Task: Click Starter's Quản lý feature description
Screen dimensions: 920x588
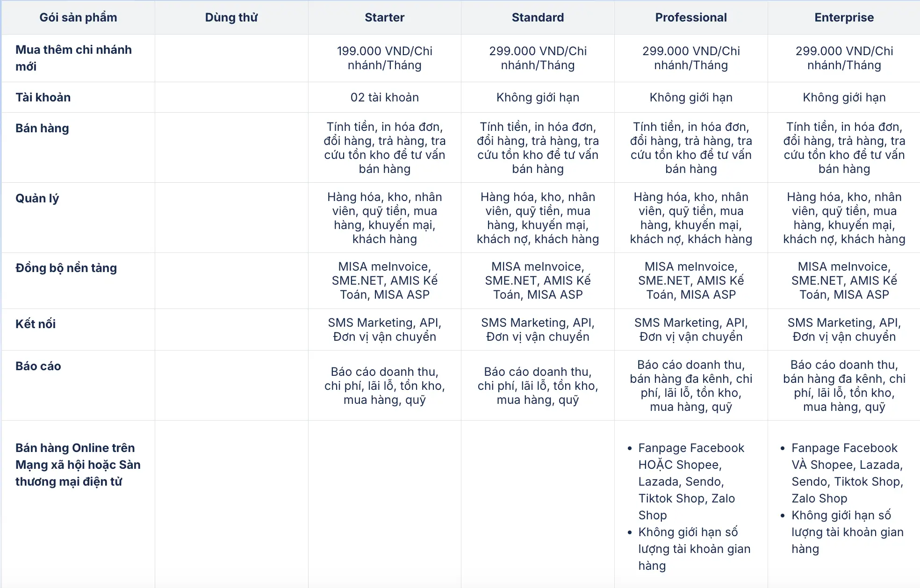Action: click(x=384, y=218)
